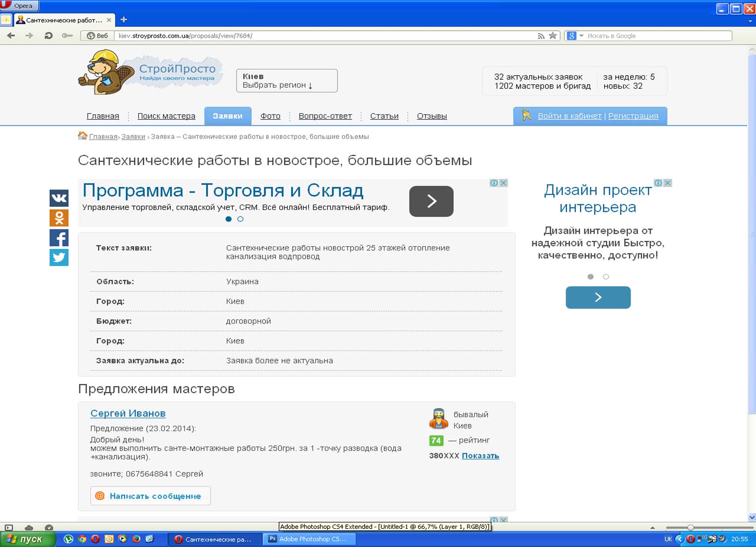Open the Киев Выбрать регион dropdown

coord(287,81)
